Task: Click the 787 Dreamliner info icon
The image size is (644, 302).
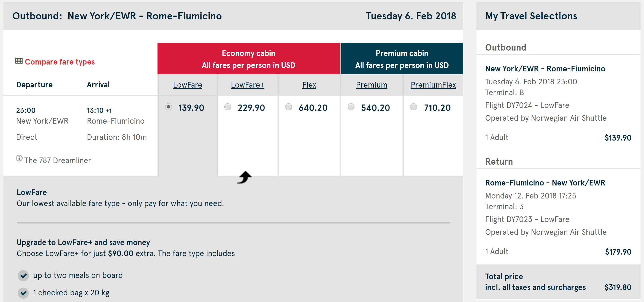Action: (19, 158)
